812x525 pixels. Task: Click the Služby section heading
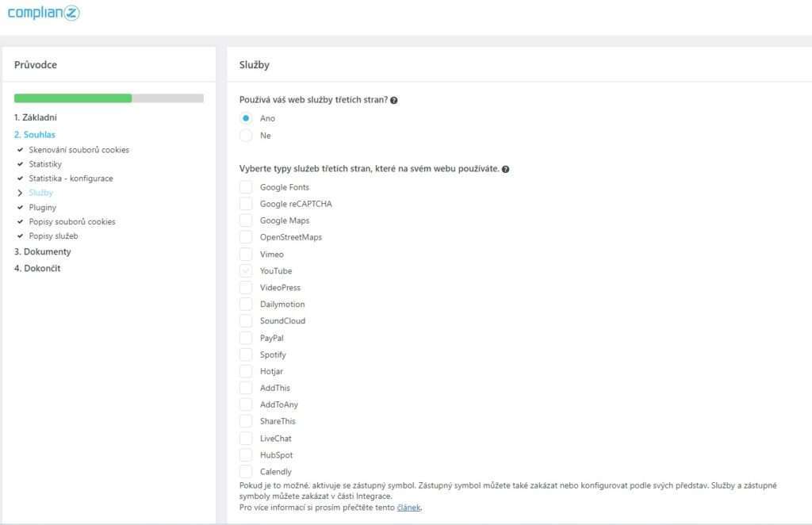(x=255, y=65)
